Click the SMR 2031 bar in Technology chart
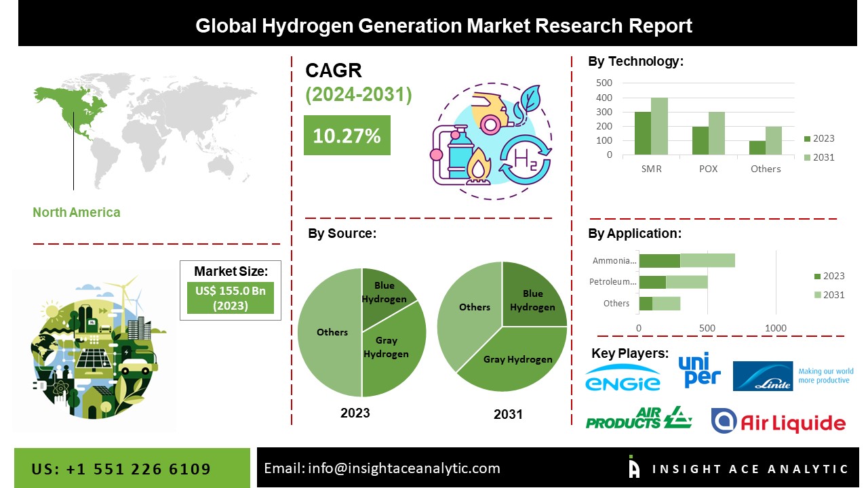Screen dimensions: 868x488 tap(659, 126)
